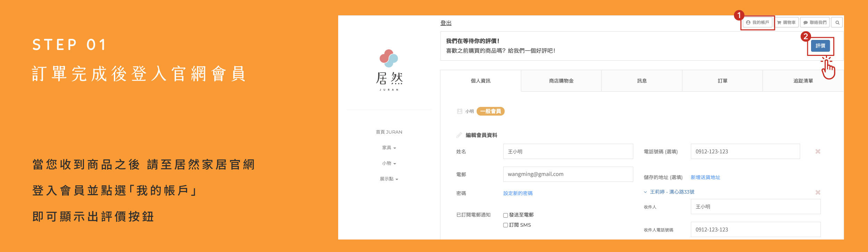This screenshot has height=252, width=868.
Task: Go to 首頁 JURAN in sidebar
Action: (389, 132)
